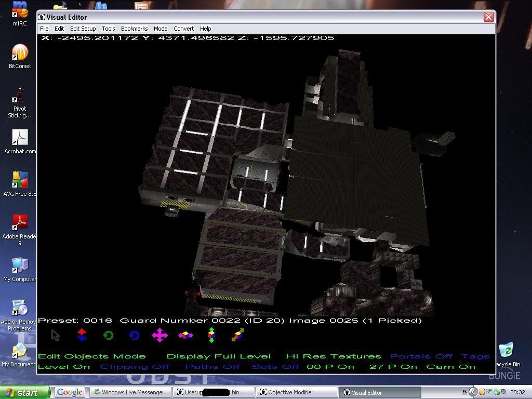This screenshot has height=399, width=532.
Task: Click the Edit Objects Mode status text
Action: click(x=91, y=356)
